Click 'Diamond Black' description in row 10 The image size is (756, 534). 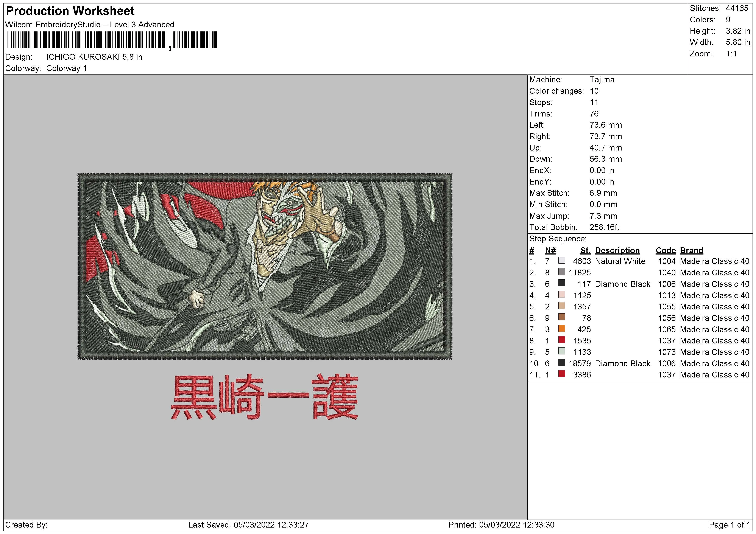tap(623, 363)
